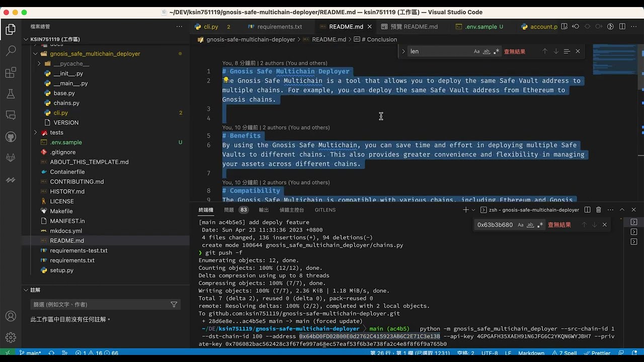Viewport: 644px width, 362px height.
Task: Click the main branch indicator in the status bar
Action: (x=30, y=353)
